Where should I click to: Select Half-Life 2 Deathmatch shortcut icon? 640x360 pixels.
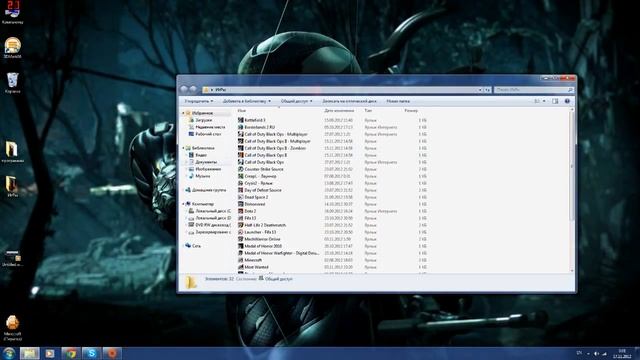[x=240, y=225]
